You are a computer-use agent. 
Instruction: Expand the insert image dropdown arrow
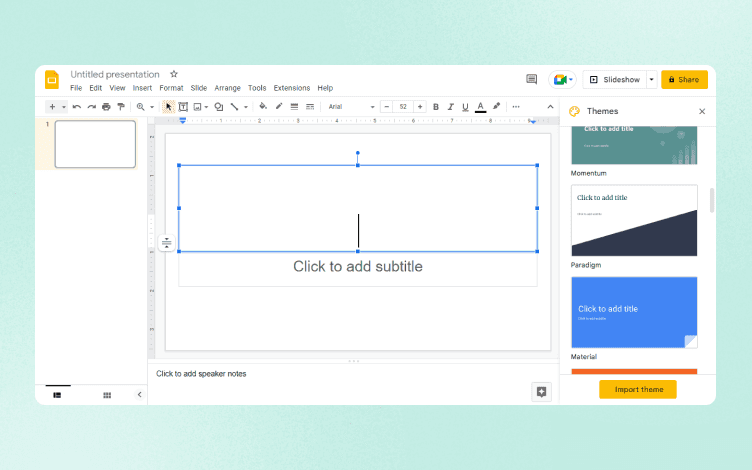pos(206,107)
